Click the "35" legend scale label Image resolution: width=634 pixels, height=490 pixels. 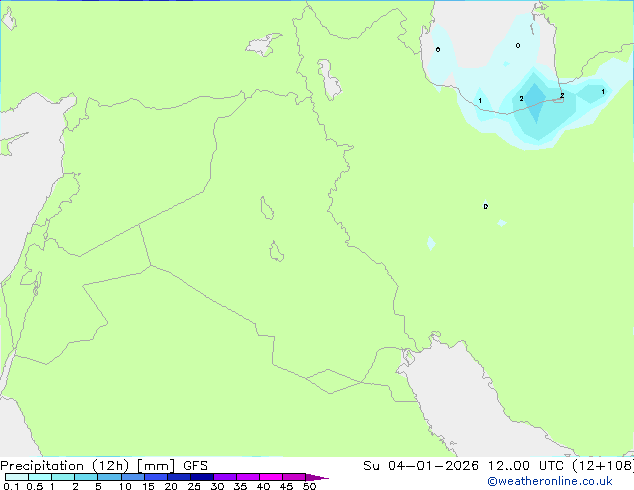coord(240,486)
